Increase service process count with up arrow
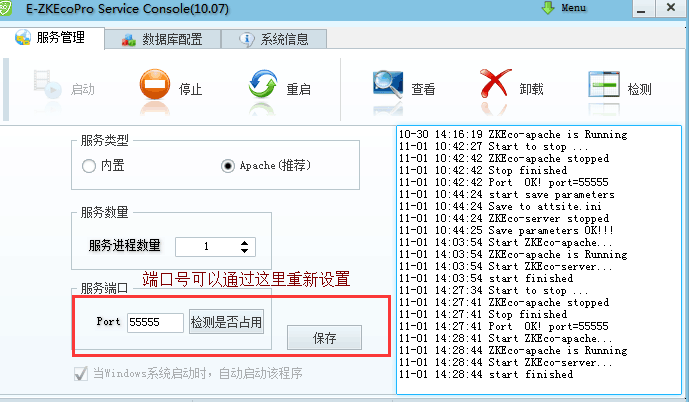 pos(244,243)
